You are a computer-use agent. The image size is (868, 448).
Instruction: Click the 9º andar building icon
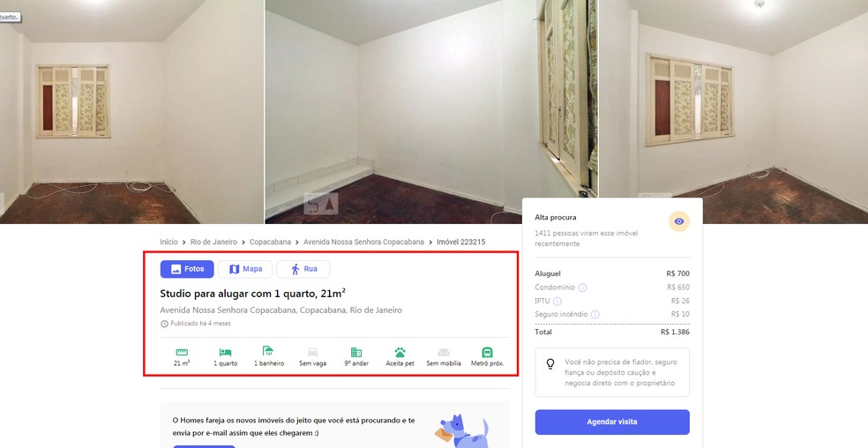[x=356, y=352]
